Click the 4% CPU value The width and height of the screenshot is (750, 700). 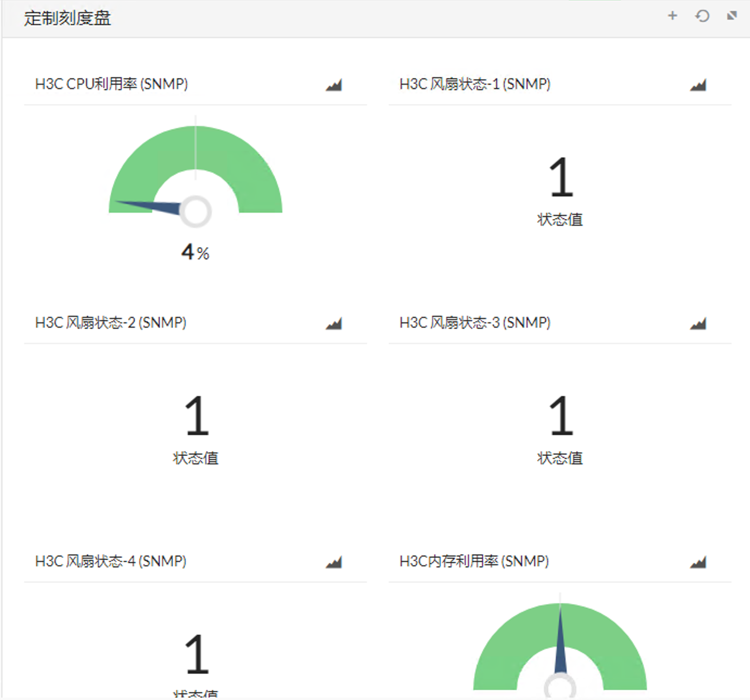(x=195, y=252)
